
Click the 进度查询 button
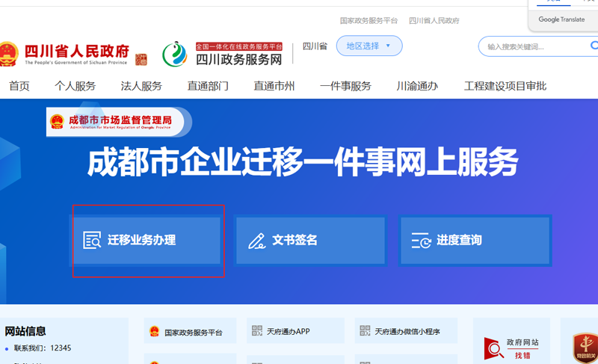tap(475, 241)
